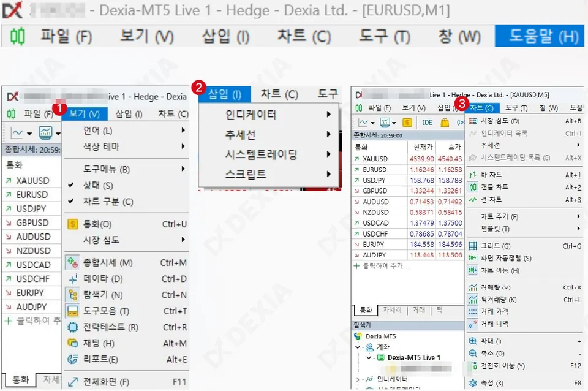588x391 pixels.
Task: Click green candlestick icon in EURUSD,M1 menu bar
Action: click(x=17, y=36)
